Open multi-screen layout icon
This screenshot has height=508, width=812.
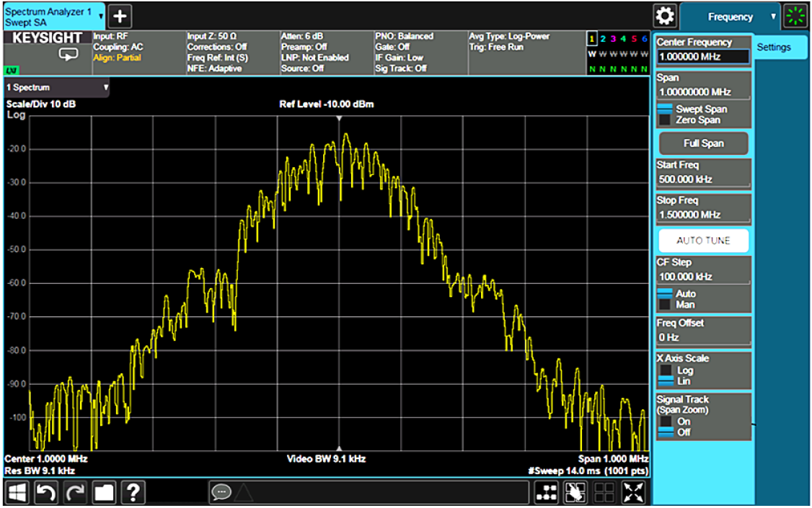click(547, 492)
